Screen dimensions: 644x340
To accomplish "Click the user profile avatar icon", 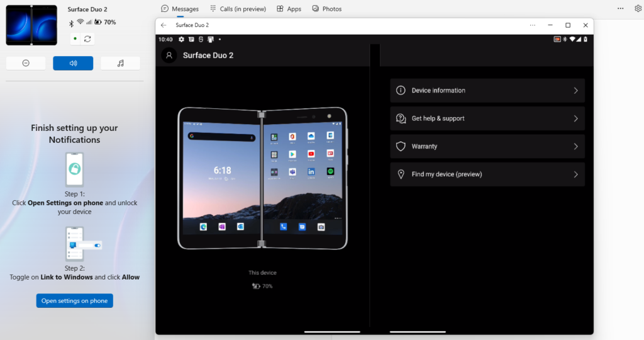I will tap(169, 55).
